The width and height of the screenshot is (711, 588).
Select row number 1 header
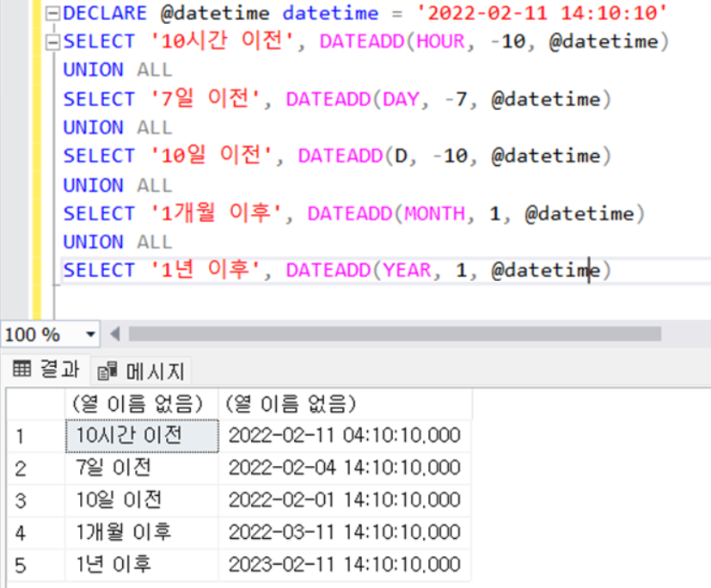click(36, 436)
